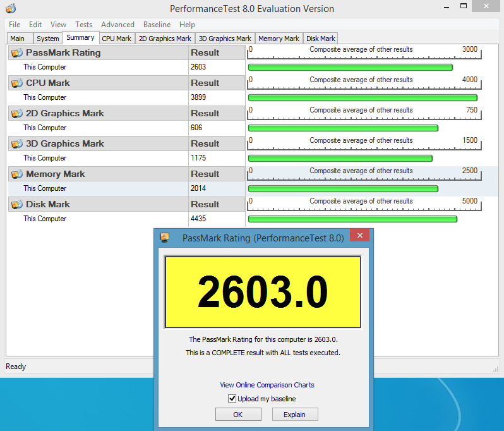Click This Computer under CPU Mark

tap(45, 97)
